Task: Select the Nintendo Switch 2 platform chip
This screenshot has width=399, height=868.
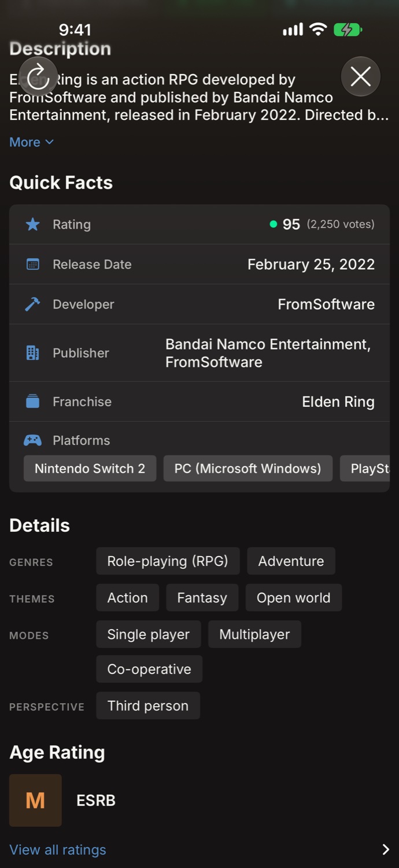Action: coord(90,469)
